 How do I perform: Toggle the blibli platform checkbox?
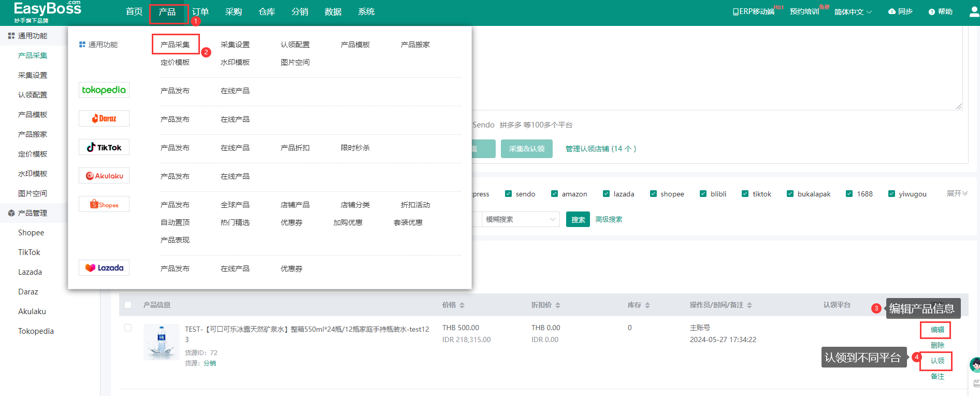(703, 194)
